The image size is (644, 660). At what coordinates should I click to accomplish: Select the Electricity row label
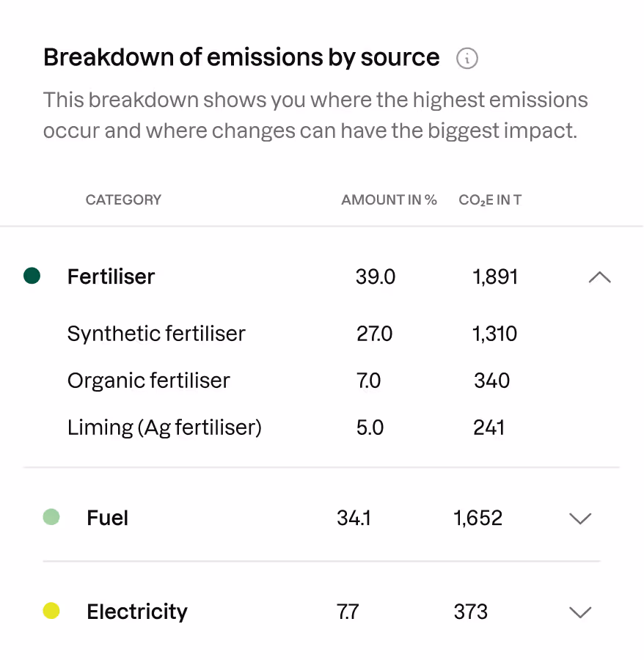(137, 612)
